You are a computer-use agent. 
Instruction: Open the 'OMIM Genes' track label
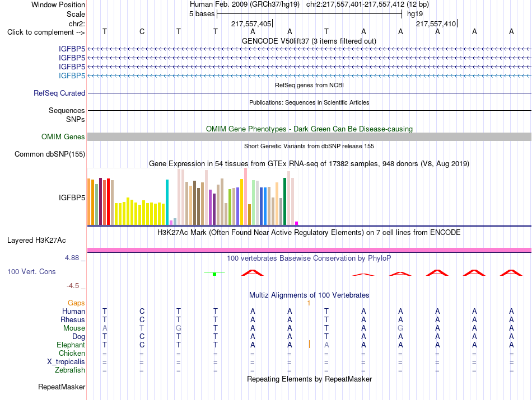(x=63, y=137)
